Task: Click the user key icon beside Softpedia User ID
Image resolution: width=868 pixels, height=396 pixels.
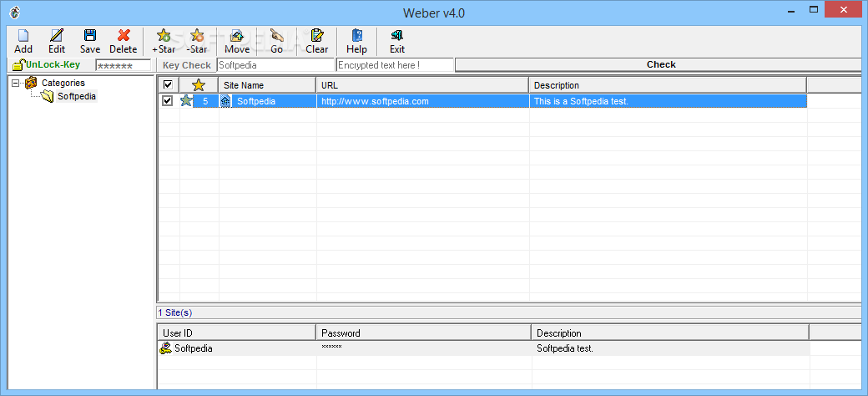Action: coord(165,348)
